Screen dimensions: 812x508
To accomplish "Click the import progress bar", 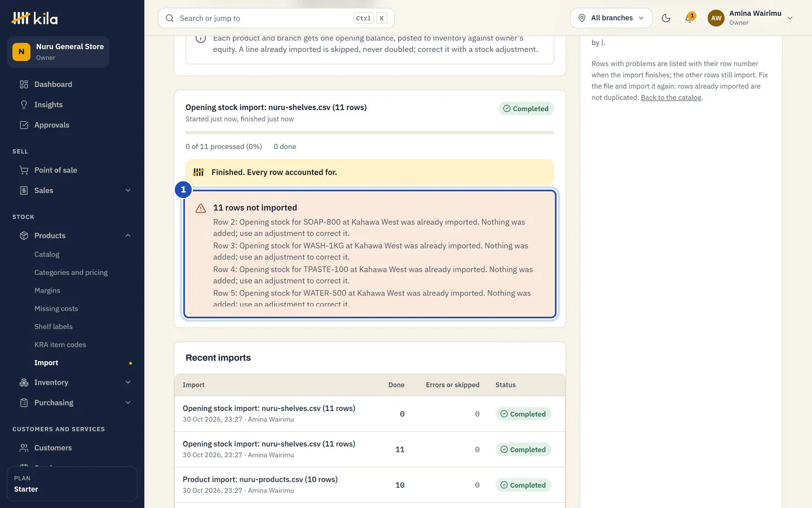I will pyautogui.click(x=370, y=133).
